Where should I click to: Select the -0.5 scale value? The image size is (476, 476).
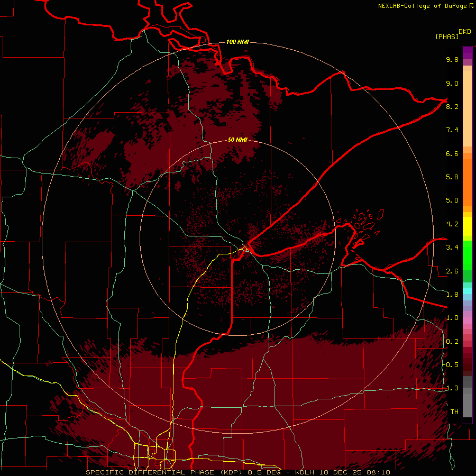point(451,364)
